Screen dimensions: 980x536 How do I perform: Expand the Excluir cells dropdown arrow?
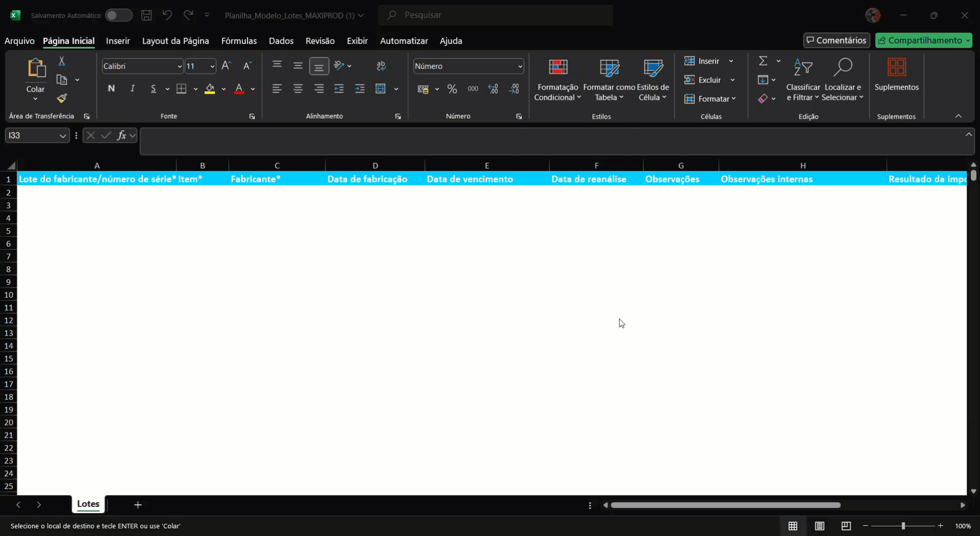click(x=733, y=80)
